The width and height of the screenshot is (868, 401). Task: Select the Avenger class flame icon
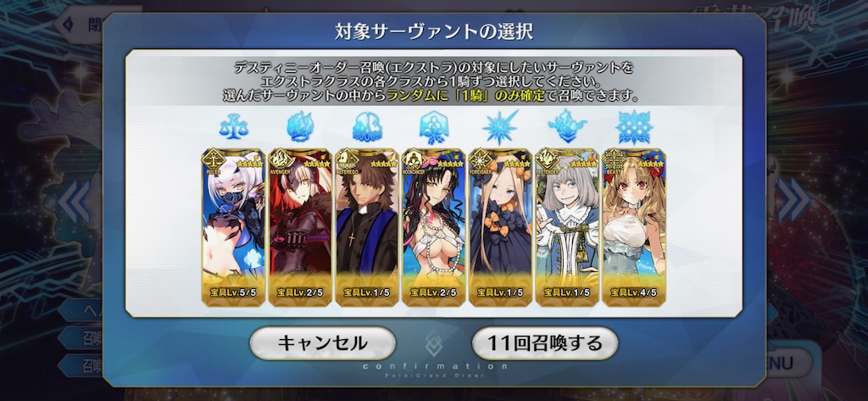(x=300, y=126)
